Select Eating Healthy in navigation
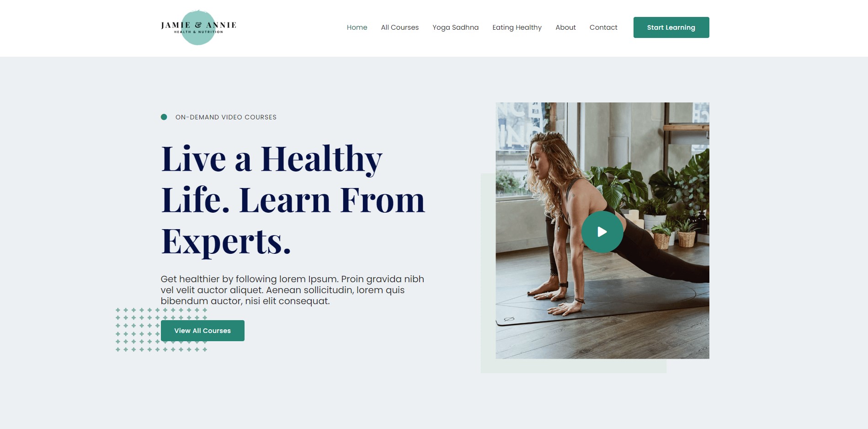 click(517, 27)
